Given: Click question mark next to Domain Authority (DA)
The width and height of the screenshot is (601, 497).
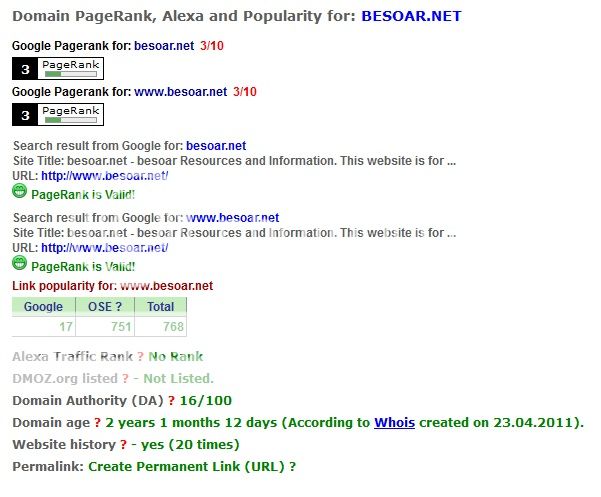Looking at the screenshot, I should (171, 400).
